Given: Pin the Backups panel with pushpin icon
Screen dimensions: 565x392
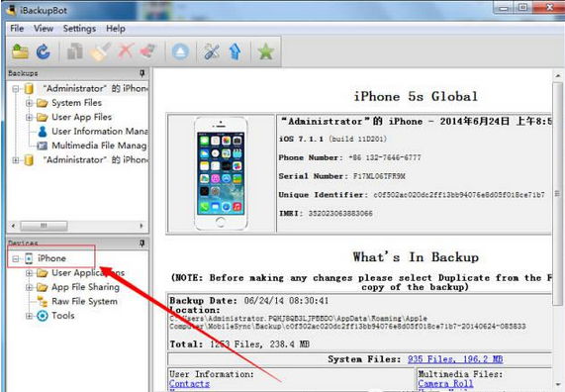Looking at the screenshot, I should [x=142, y=73].
